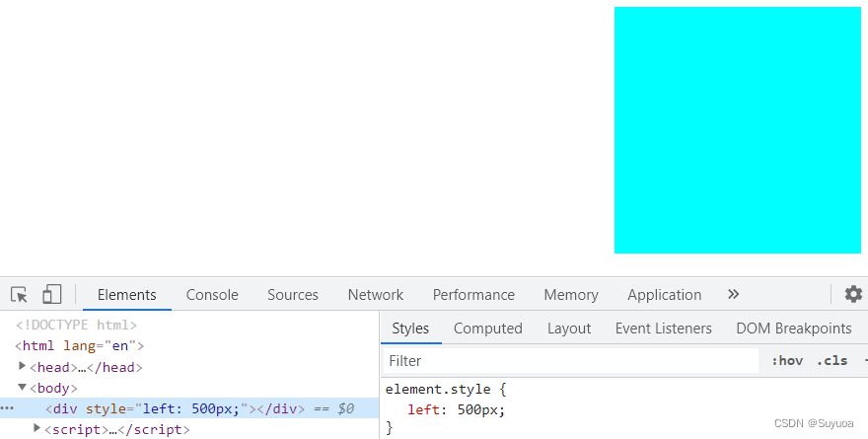Select the html lang="en" node
Screen dimensions: 868x439
coord(79,346)
